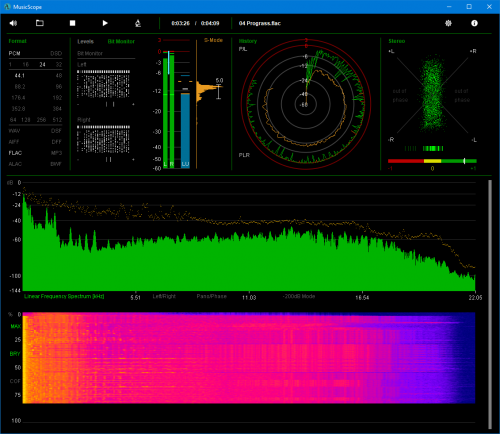
Task: Open a file with the folder icon
Action: tap(40, 23)
